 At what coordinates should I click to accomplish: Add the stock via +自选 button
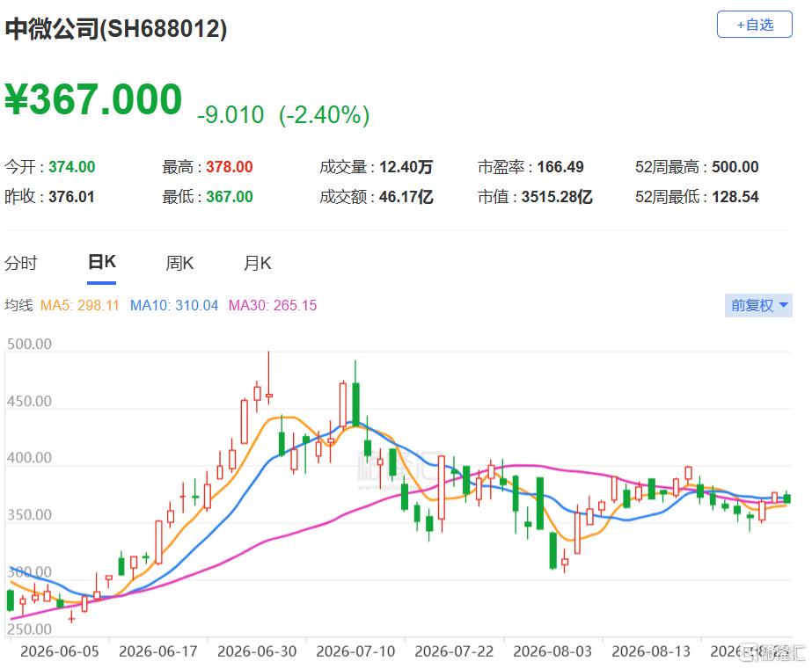[754, 25]
